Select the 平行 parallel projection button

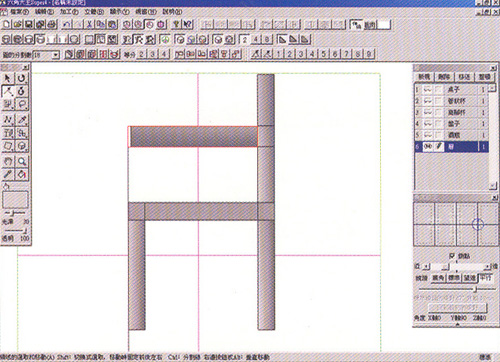click(x=486, y=278)
